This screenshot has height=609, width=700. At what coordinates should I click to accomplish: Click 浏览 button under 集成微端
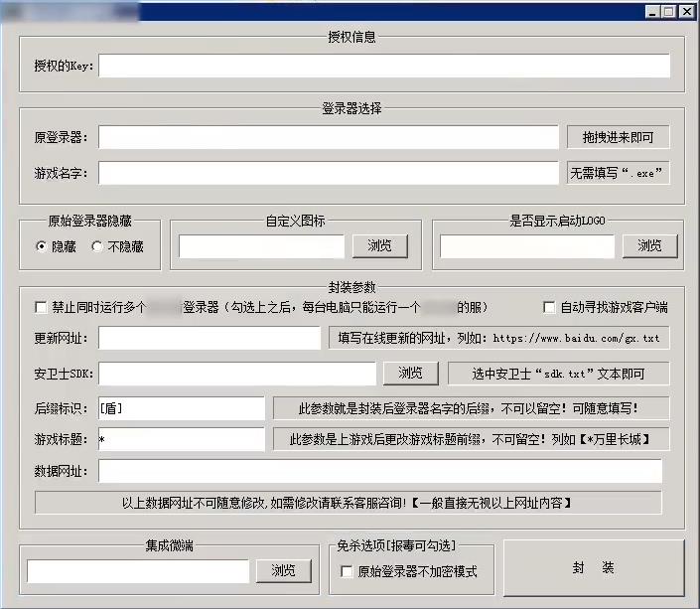tap(283, 570)
